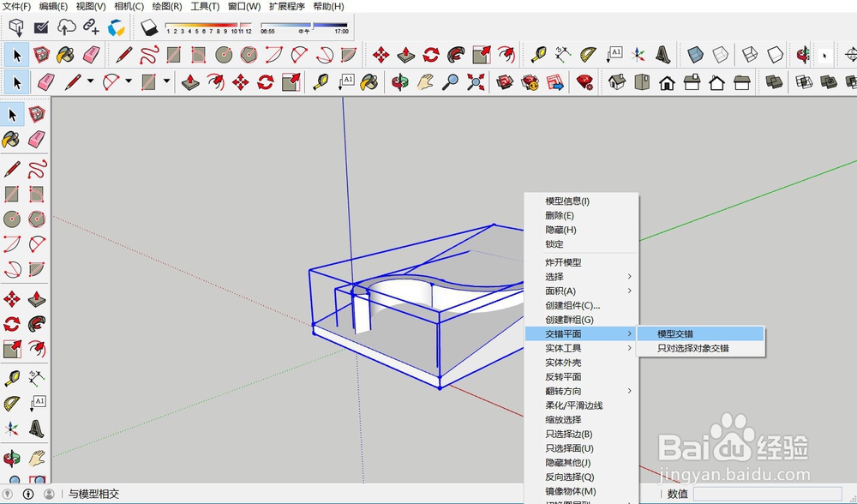This screenshot has height=504, width=857.
Task: Select the Pie tool in second toolbar row
Action: coord(349,55)
